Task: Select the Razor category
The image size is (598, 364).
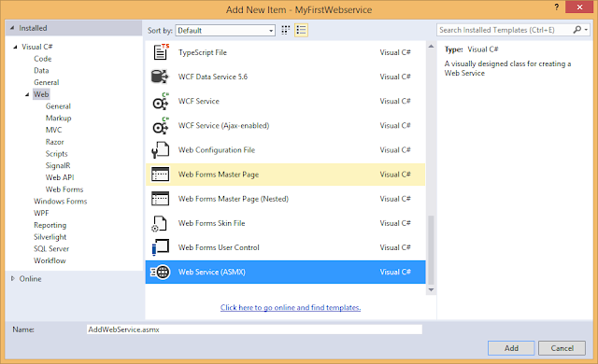Action: (55, 142)
